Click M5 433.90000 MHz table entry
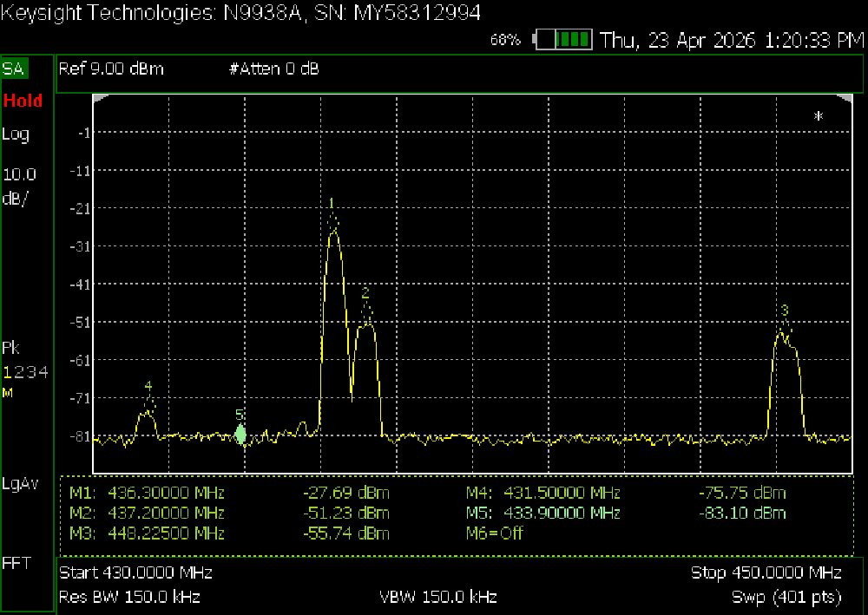The height and width of the screenshot is (615, 868). tap(543, 514)
